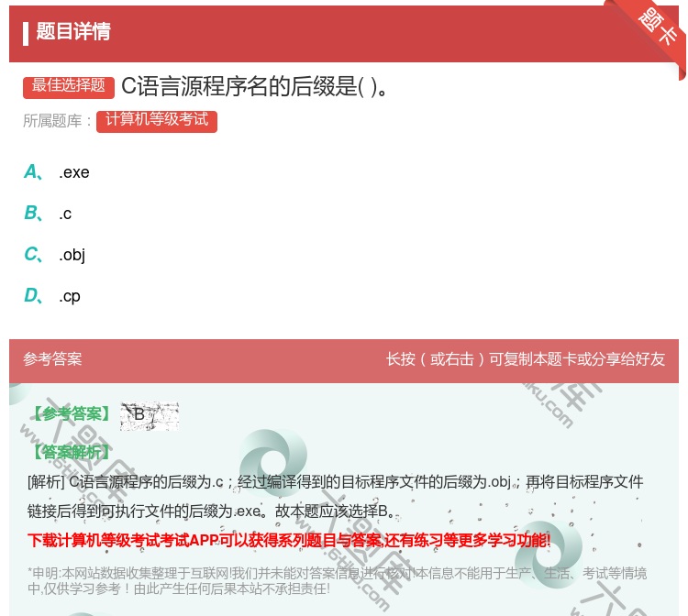Click the 最佳选择题 question type tag
This screenshot has height=616, width=688.
(69, 87)
